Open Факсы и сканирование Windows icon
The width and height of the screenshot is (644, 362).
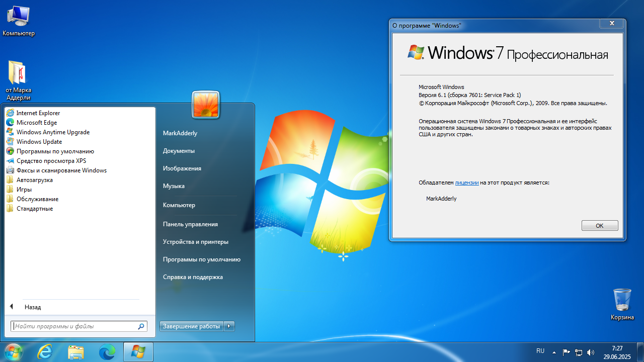(10, 170)
